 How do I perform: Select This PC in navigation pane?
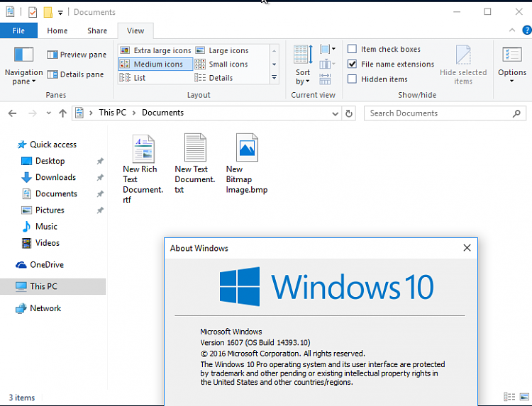53,286
